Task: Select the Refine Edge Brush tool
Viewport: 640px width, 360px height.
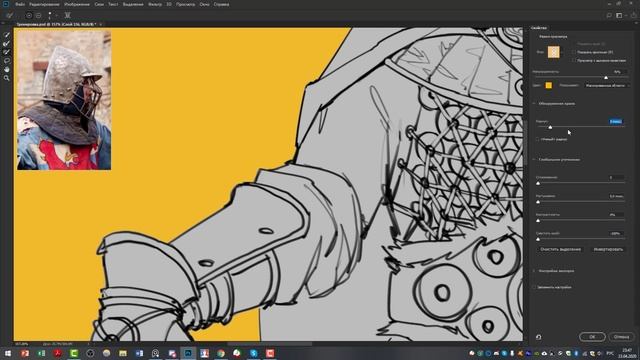Action: pos(7,44)
